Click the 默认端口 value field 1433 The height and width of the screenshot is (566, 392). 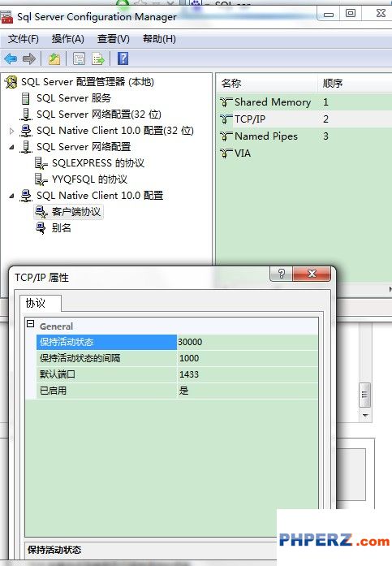tap(248, 374)
